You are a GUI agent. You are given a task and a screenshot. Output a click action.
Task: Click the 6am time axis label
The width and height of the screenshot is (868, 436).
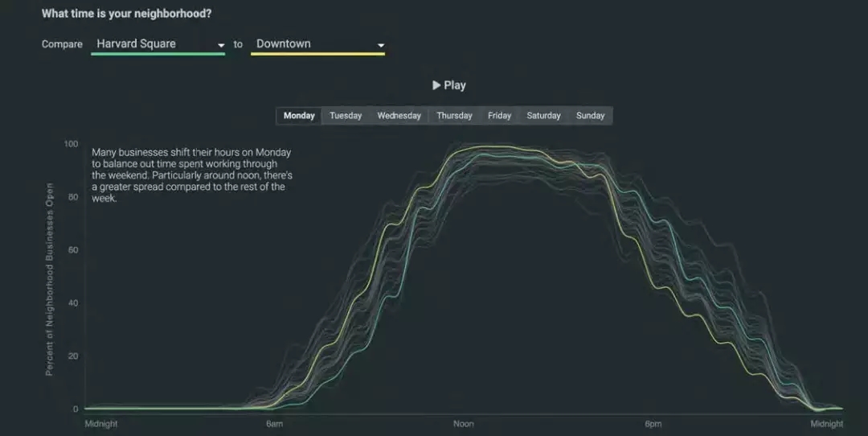pos(274,424)
